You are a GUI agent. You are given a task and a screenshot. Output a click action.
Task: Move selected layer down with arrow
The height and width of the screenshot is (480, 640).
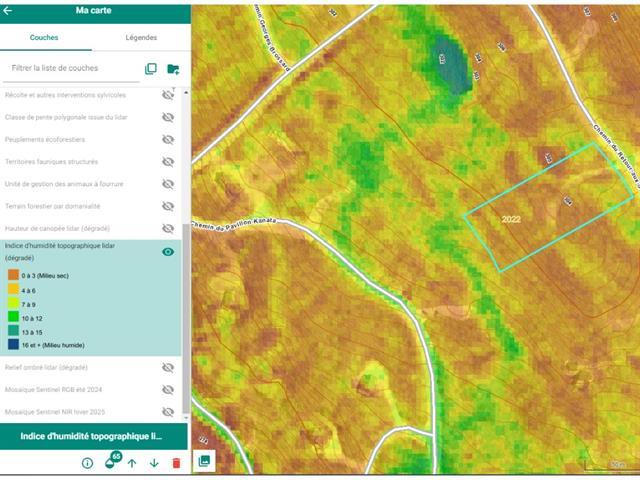coord(154,463)
